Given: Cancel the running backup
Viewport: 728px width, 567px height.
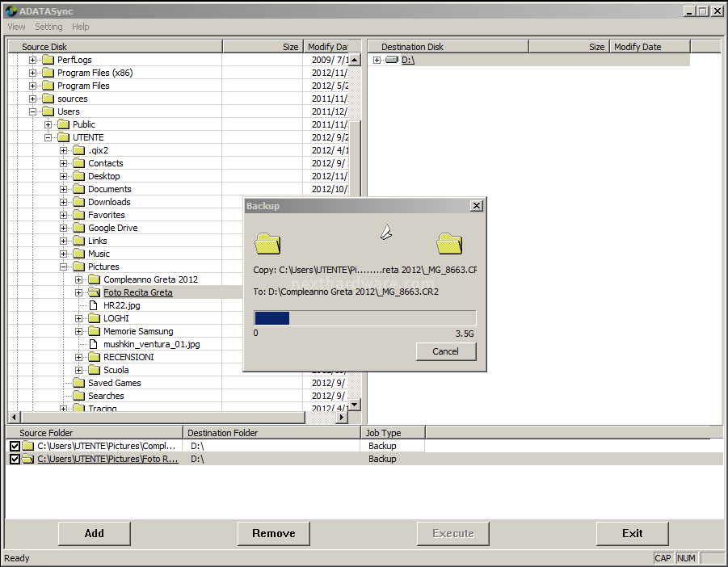Looking at the screenshot, I should pos(446,351).
